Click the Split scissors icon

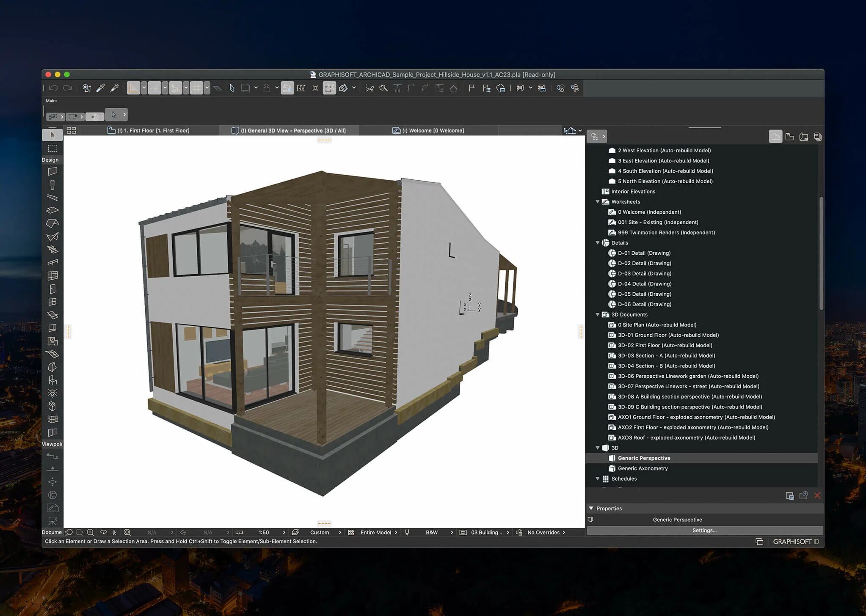[x=369, y=88]
